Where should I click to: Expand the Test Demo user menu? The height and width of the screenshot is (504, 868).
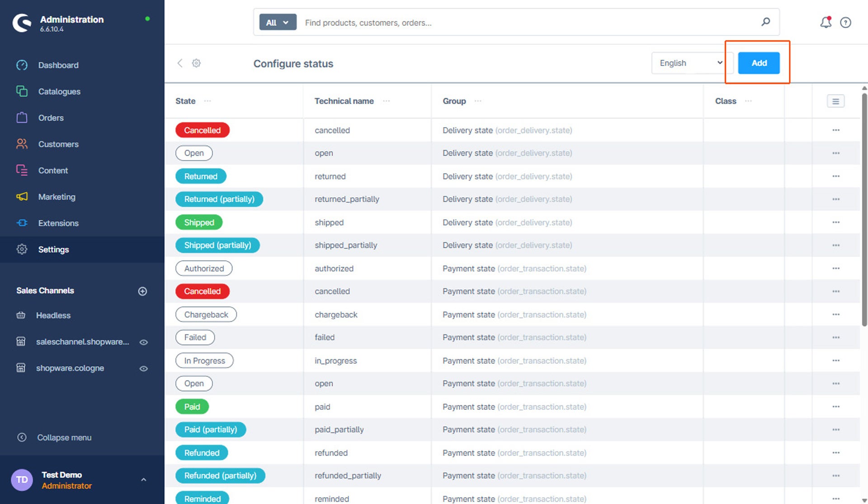tap(143, 480)
